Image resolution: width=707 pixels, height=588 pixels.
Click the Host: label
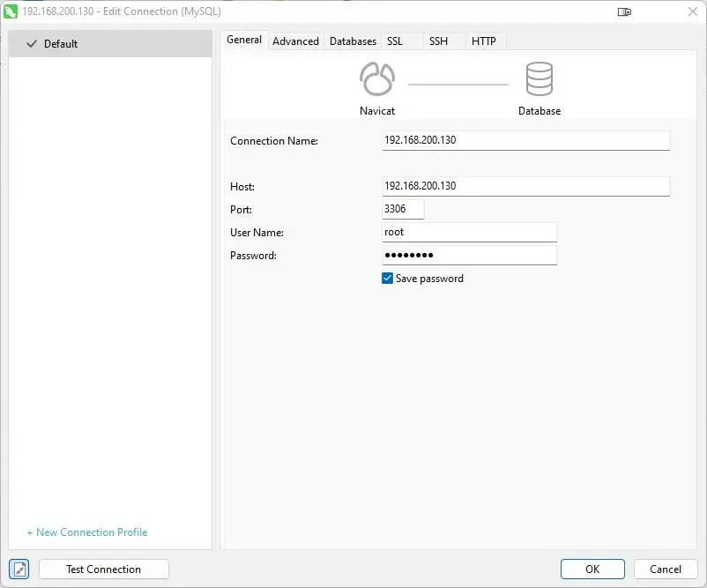click(242, 187)
